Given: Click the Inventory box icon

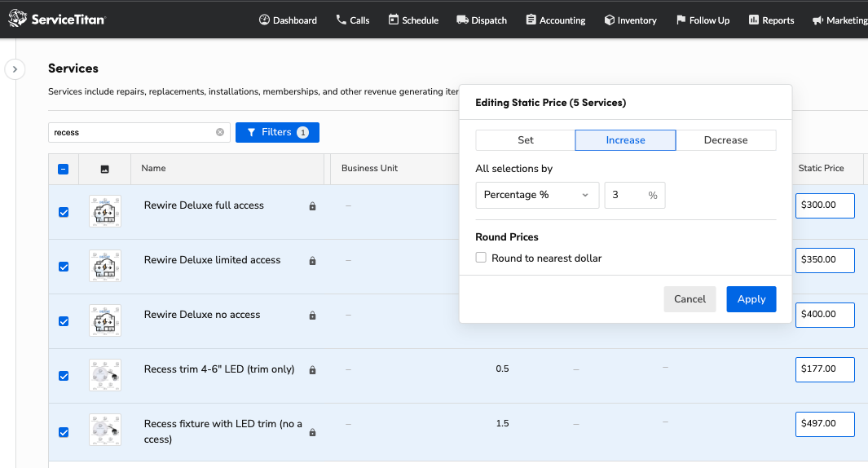Looking at the screenshot, I should coord(610,20).
